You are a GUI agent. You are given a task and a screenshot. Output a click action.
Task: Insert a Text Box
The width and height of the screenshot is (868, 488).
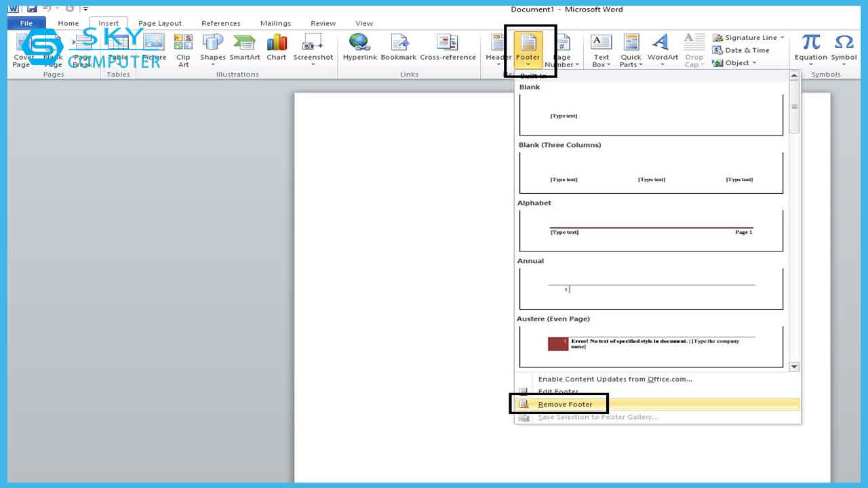pyautogui.click(x=601, y=50)
